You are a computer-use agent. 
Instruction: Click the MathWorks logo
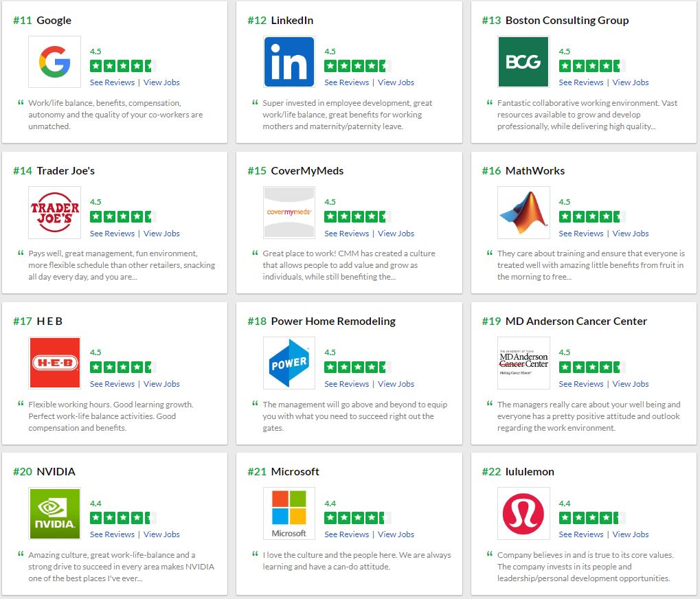click(x=523, y=212)
